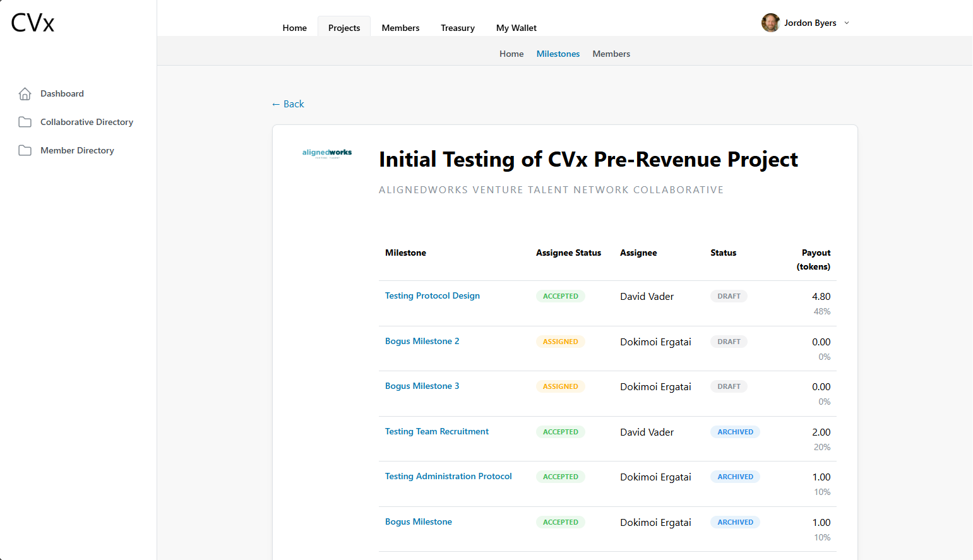Click the ARCHIVED badge for Testing Team Recruitment
This screenshot has height=560, width=973.
pyautogui.click(x=734, y=431)
